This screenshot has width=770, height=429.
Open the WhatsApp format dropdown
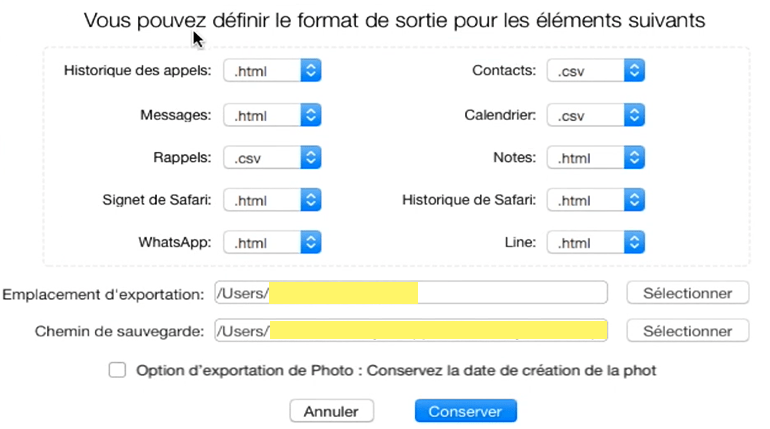(272, 242)
